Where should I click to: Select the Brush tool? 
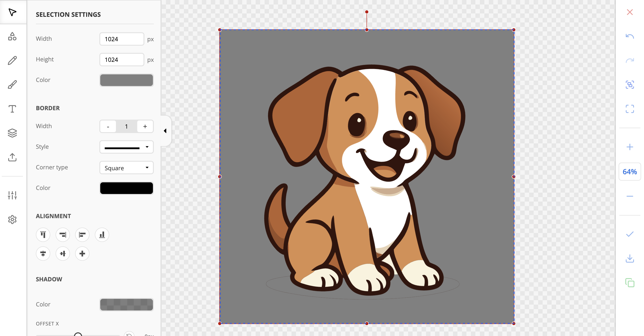[13, 84]
